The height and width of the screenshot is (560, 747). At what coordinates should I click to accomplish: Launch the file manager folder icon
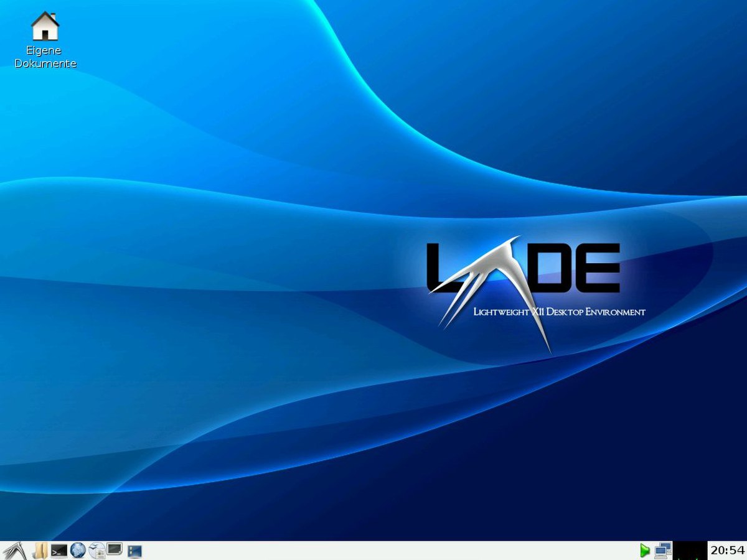[40, 551]
